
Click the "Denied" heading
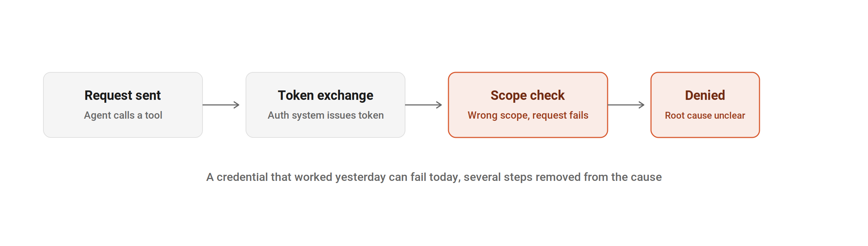click(x=705, y=96)
